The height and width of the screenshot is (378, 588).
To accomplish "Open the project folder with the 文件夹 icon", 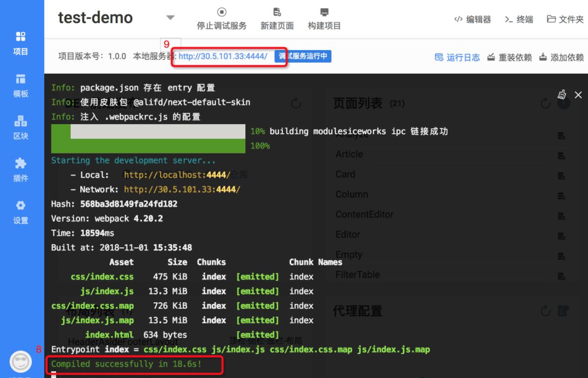I will click(x=563, y=20).
